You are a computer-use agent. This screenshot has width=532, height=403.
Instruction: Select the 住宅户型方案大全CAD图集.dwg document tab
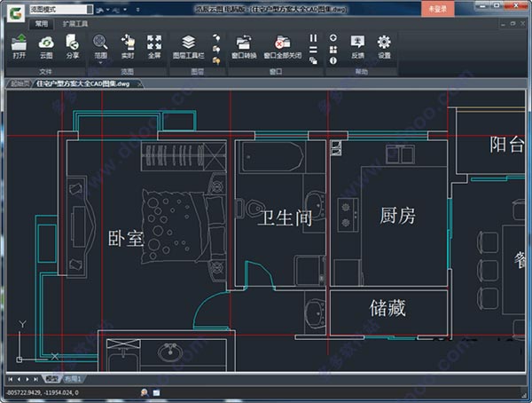pos(83,83)
